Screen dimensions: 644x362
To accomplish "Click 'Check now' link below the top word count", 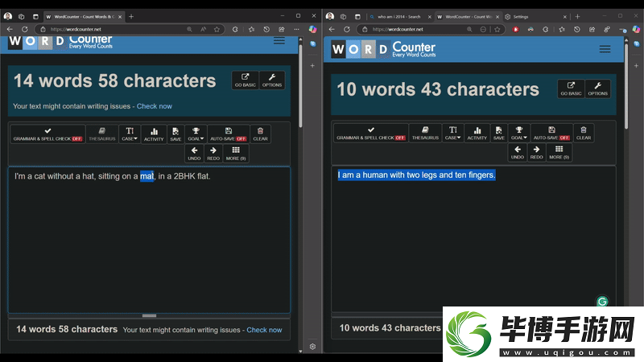I will pyautogui.click(x=155, y=106).
